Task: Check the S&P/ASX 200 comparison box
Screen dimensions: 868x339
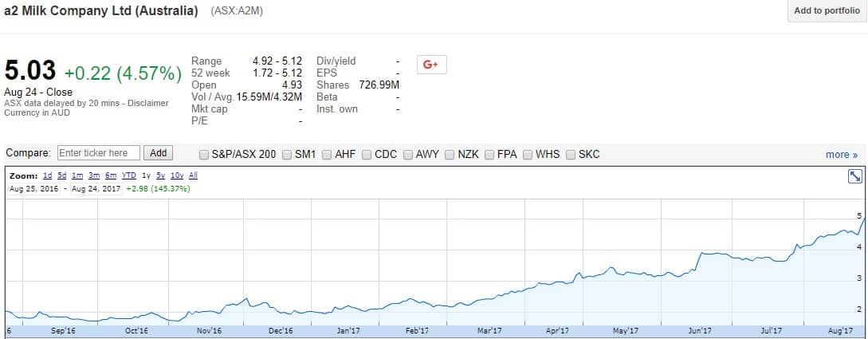Action: tap(204, 154)
